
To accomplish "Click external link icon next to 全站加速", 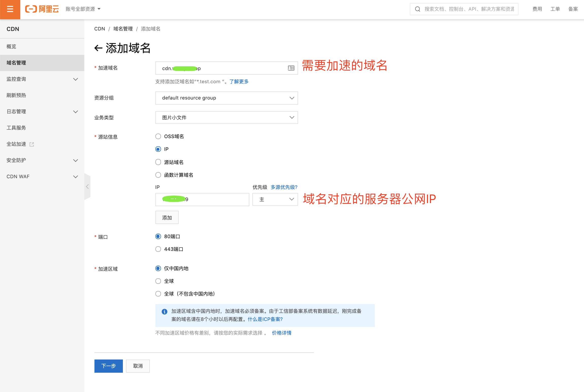I will (x=32, y=144).
